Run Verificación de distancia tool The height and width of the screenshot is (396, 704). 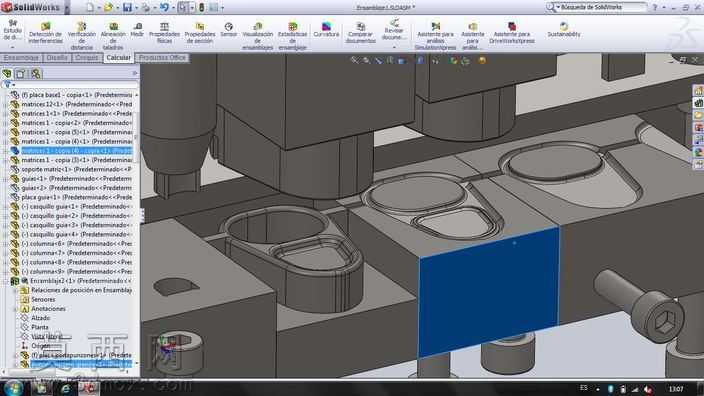coord(82,35)
